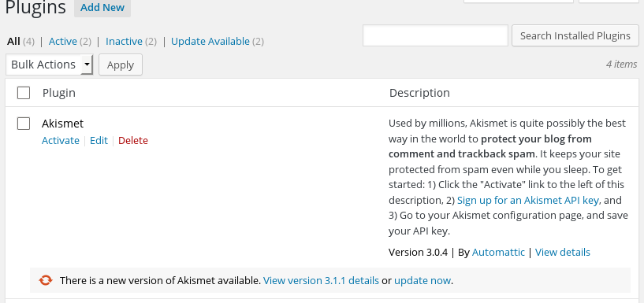Click the orange update refresh icon
This screenshot has height=303, width=644.
pos(46,280)
